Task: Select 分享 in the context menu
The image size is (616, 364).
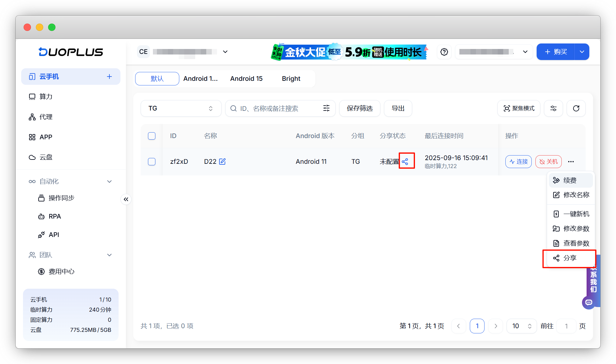Action: coord(569,258)
